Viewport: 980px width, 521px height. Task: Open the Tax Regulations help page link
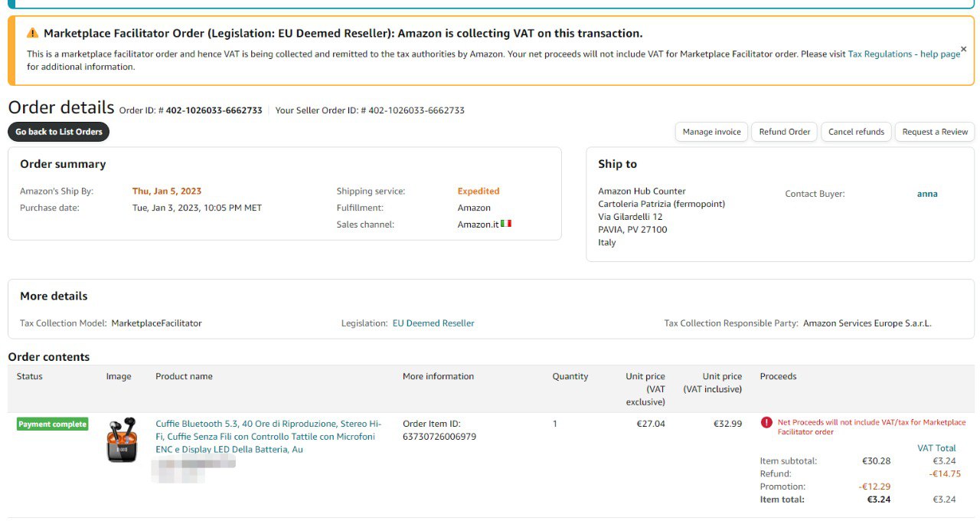point(903,54)
